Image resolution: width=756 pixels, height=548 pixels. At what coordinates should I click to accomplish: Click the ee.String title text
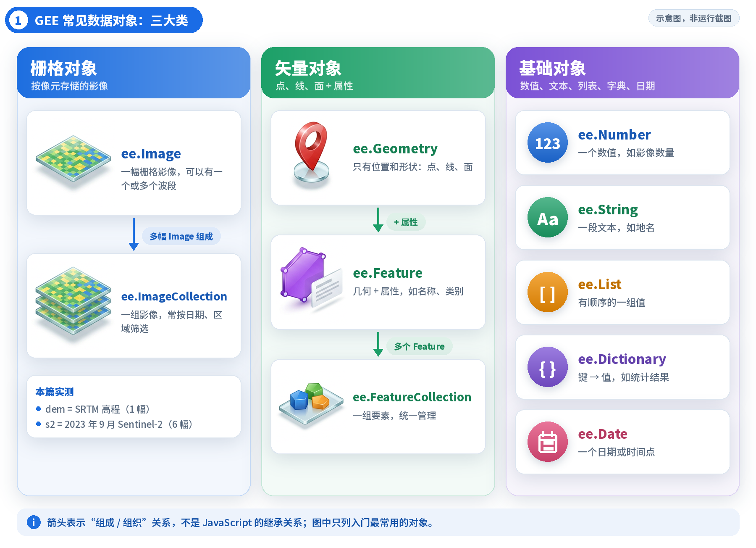click(608, 210)
